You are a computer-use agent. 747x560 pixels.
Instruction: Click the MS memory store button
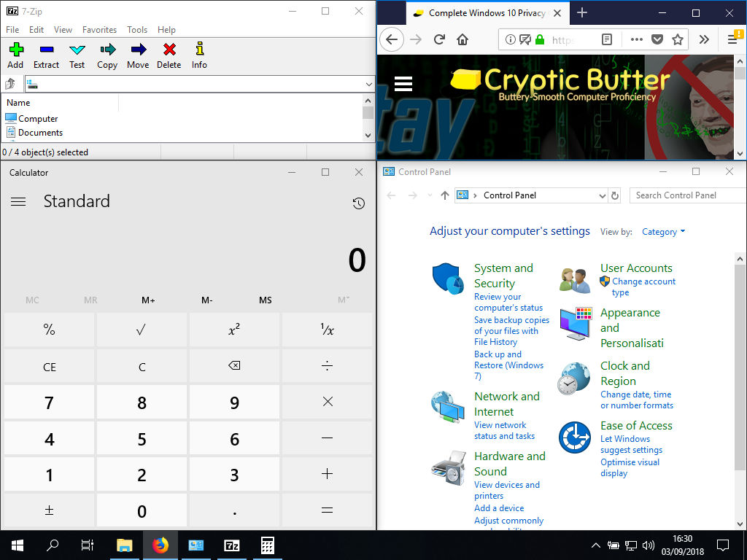click(266, 300)
